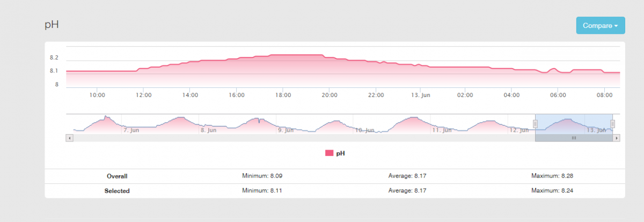Click the 8. Jun label in navigator

208,130
